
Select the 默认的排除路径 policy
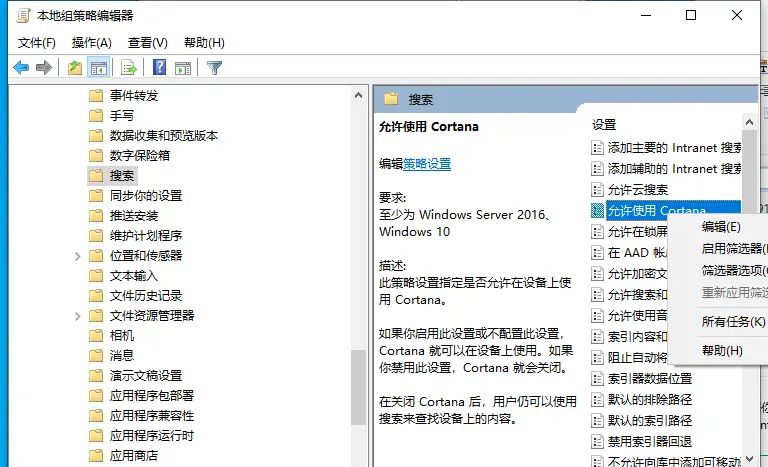[x=642, y=400]
